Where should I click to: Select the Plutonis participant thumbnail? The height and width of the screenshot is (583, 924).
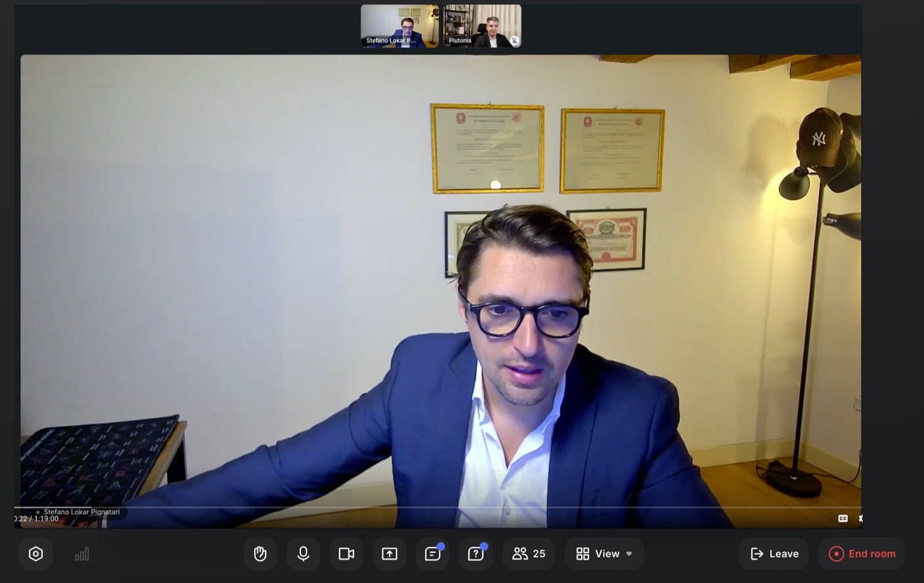click(x=482, y=26)
